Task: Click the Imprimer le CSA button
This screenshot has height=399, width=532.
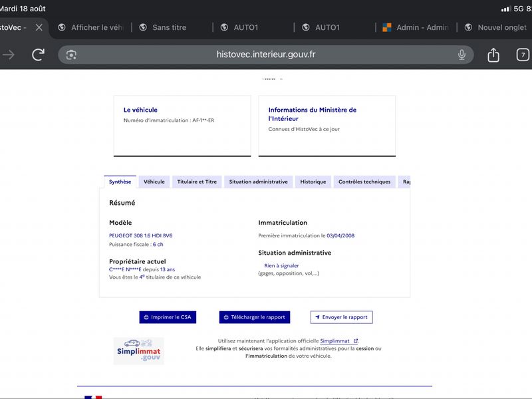Action: (x=168, y=317)
